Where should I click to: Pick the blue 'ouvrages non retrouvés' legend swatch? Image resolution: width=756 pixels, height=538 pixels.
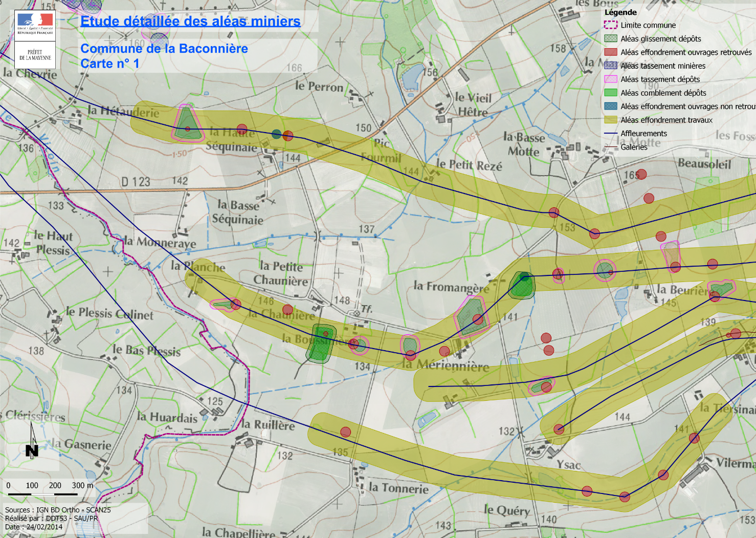[x=611, y=106]
